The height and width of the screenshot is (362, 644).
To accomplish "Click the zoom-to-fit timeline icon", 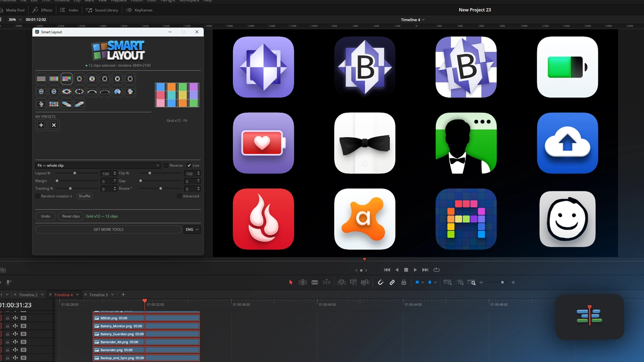I will tap(447, 283).
